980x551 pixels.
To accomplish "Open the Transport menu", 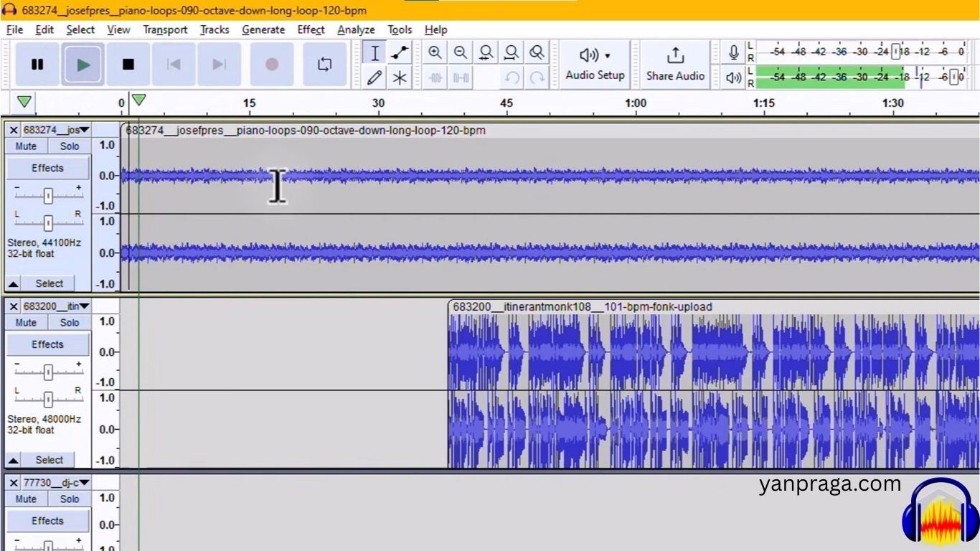I will [x=165, y=29].
